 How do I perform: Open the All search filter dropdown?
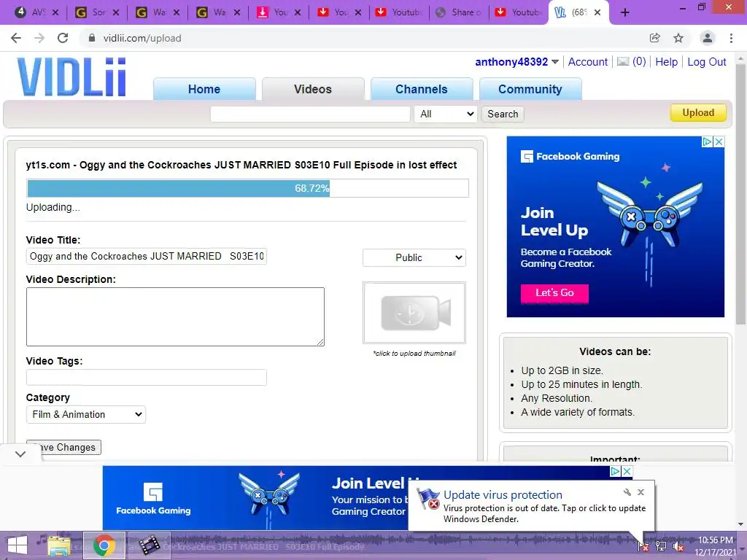click(446, 114)
